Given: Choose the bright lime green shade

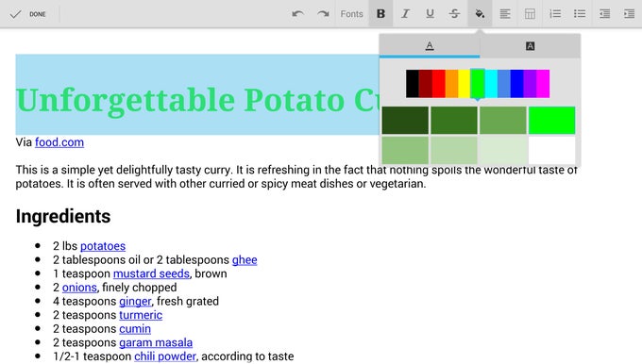Looking at the screenshot, I should pyautogui.click(x=552, y=121).
